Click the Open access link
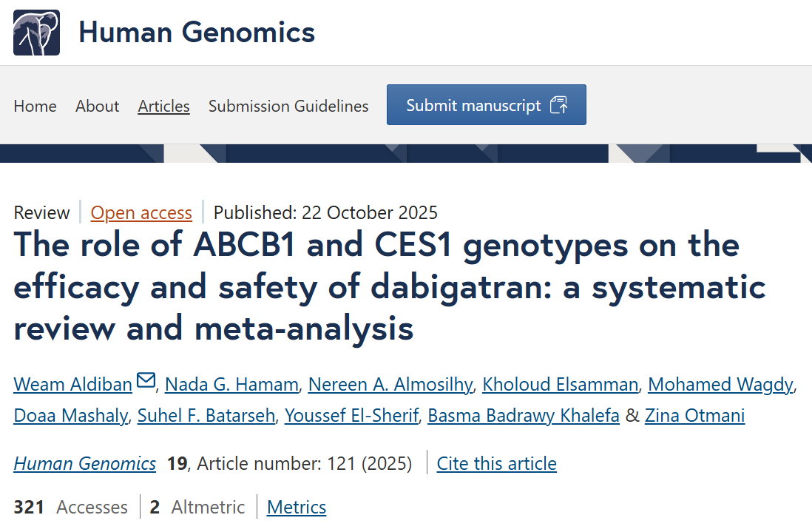The height and width of the screenshot is (532, 812). point(141,213)
